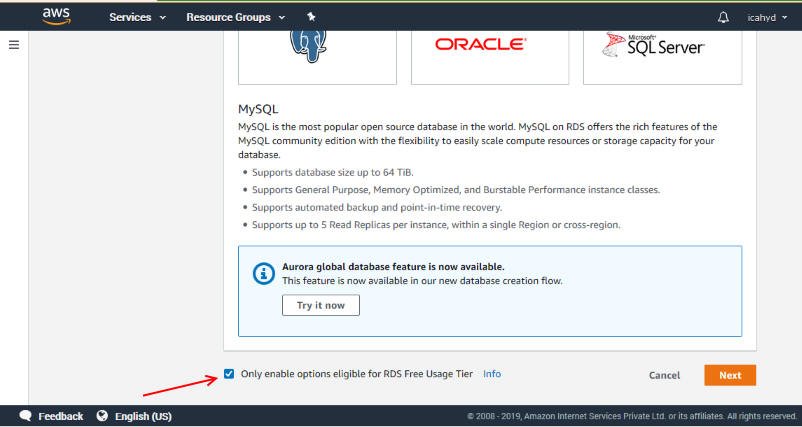The height and width of the screenshot is (427, 802).
Task: Click the Feedback speech bubble icon
Action: 26,416
